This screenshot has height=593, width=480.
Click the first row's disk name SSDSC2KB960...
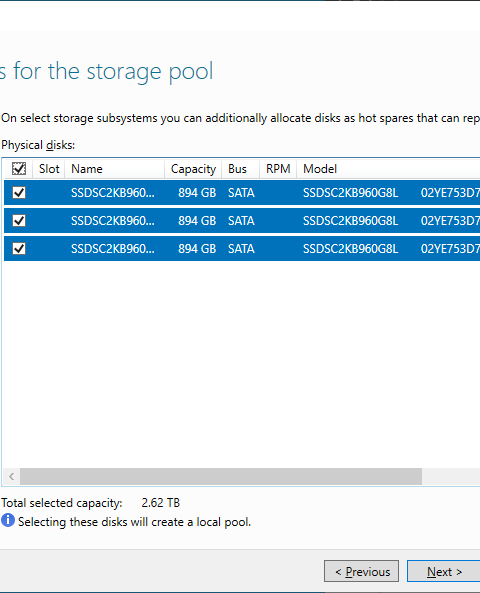point(113,193)
